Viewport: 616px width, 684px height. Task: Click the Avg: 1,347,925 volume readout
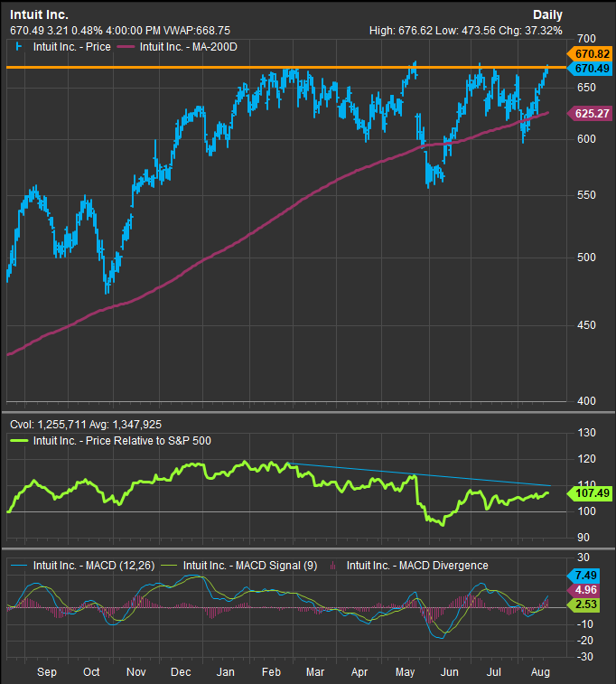[x=126, y=425]
